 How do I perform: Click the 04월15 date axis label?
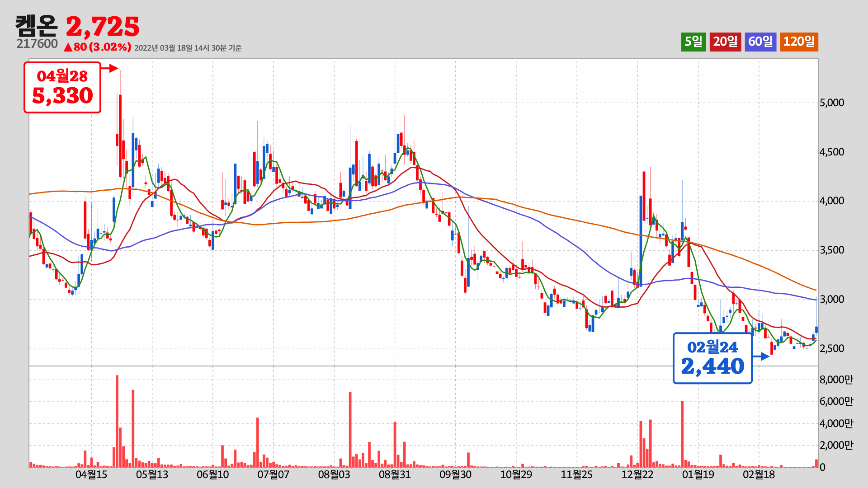(91, 475)
